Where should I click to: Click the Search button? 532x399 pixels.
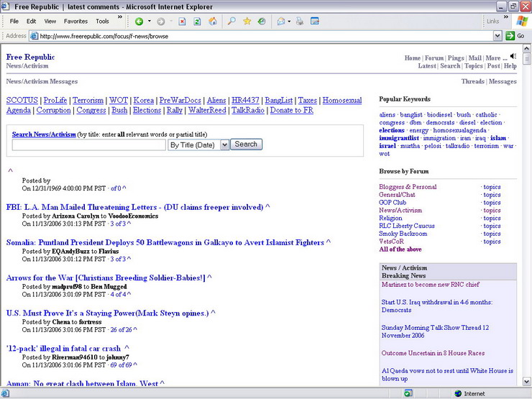[x=246, y=145]
